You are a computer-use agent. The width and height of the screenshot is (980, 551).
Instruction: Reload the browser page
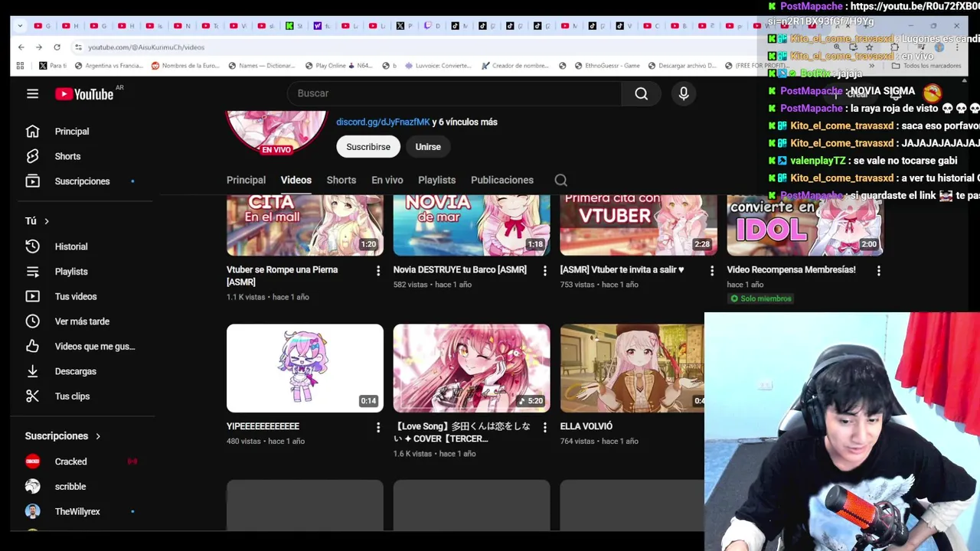[57, 47]
